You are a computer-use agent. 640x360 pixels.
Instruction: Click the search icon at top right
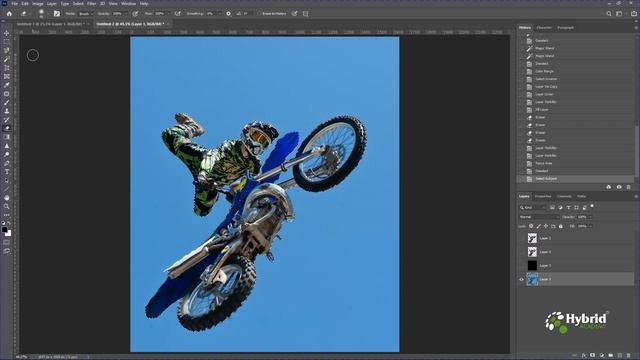point(609,13)
